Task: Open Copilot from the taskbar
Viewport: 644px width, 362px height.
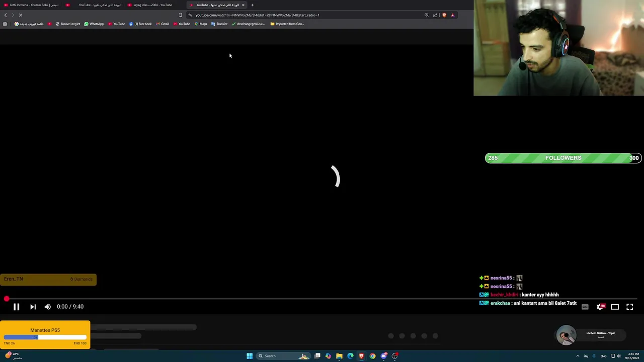Action: point(328,356)
